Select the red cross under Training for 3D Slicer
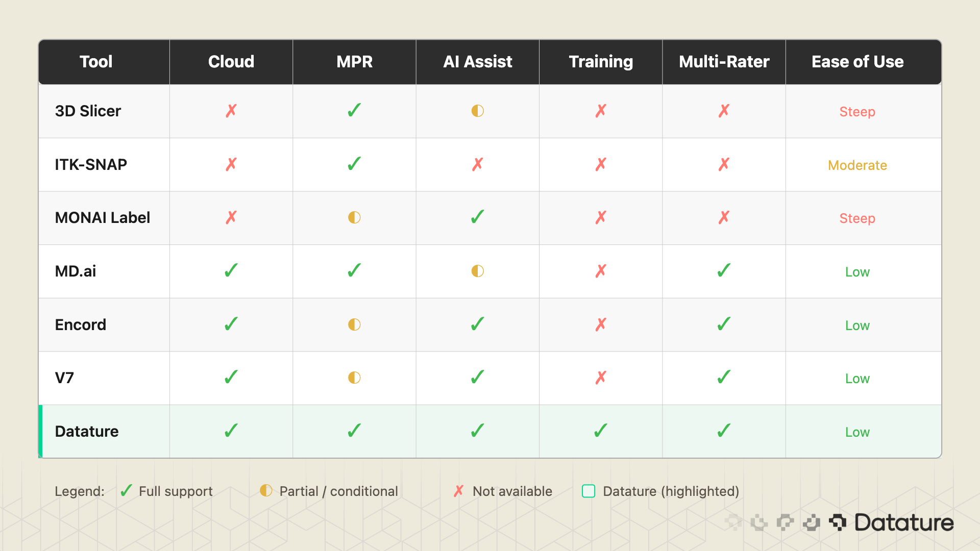Viewport: 980px width, 551px height. (x=600, y=111)
